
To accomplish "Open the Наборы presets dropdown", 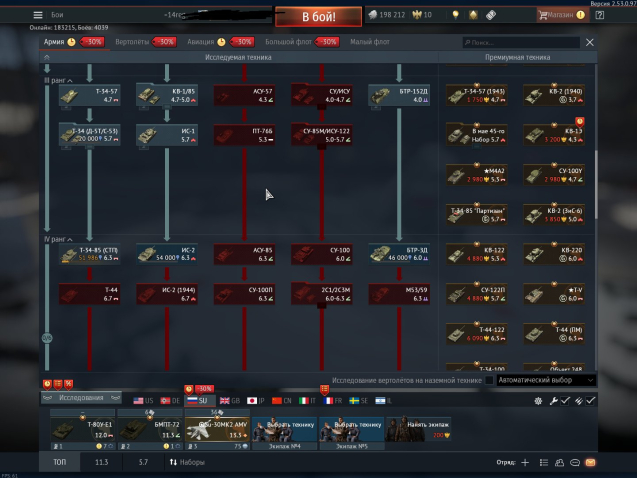I will click(187, 463).
